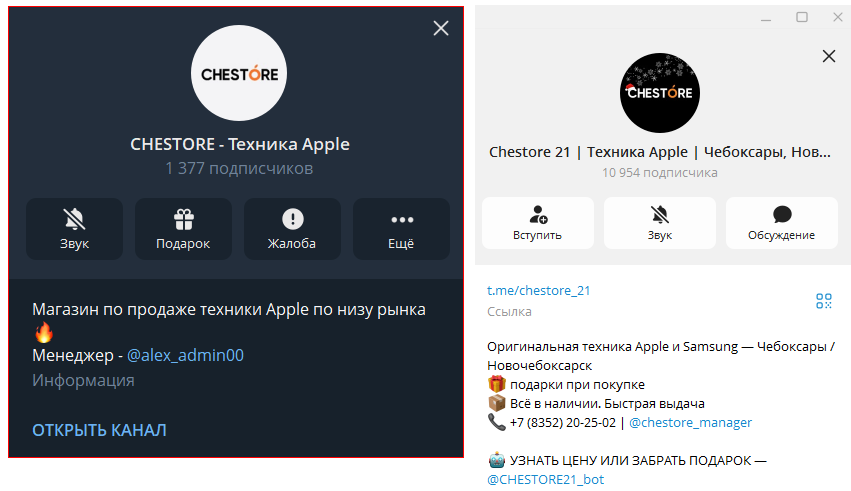Join the channel with the Вступить button
Screen dimensions: 851x491
click(538, 223)
